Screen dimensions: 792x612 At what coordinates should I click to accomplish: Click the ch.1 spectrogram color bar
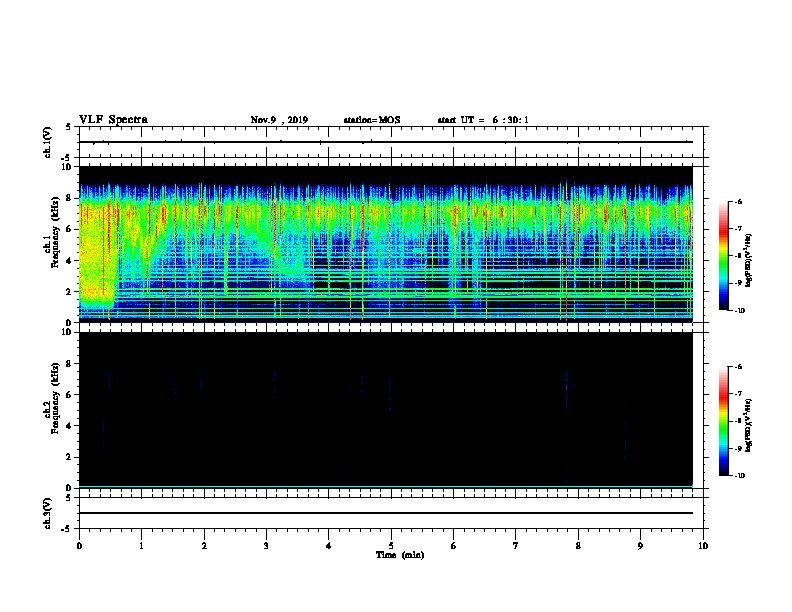(723, 256)
